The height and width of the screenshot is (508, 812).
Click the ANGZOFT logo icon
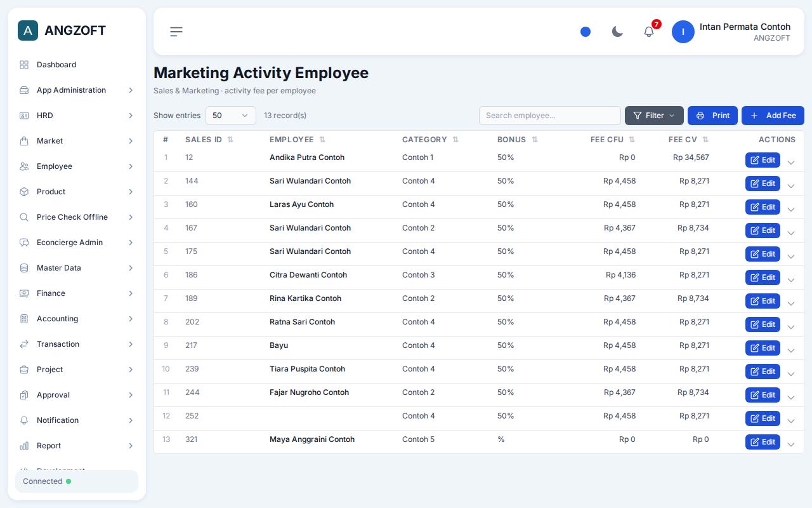pos(28,30)
